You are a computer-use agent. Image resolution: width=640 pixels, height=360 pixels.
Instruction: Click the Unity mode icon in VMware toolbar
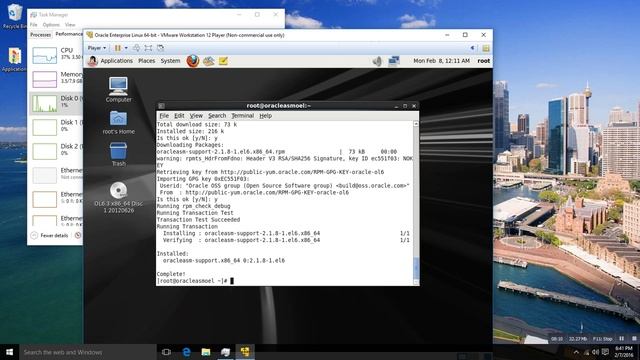pos(160,48)
